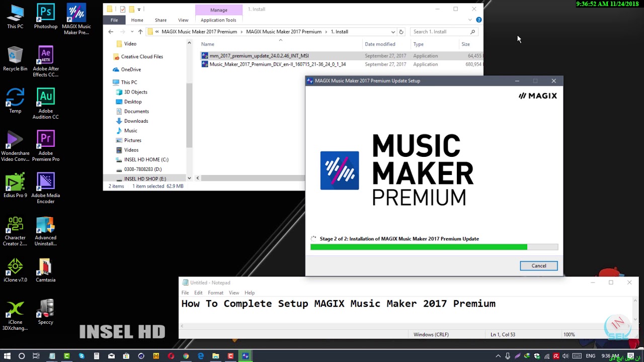Cancel the MAGIX update installation
Image resolution: width=644 pixels, height=362 pixels.
[x=539, y=266]
